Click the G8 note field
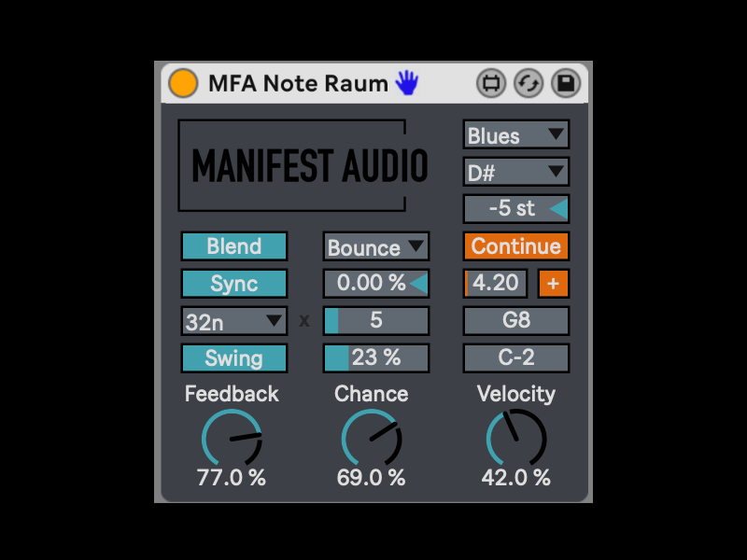Image resolution: width=747 pixels, height=560 pixels. (515, 321)
